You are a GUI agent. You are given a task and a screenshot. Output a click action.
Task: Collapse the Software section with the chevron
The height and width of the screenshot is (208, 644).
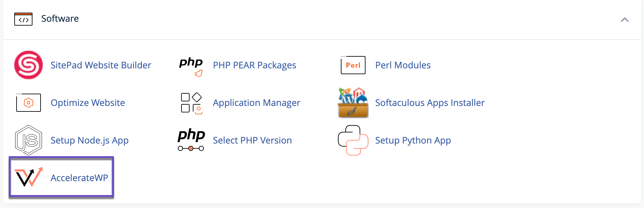point(625,20)
